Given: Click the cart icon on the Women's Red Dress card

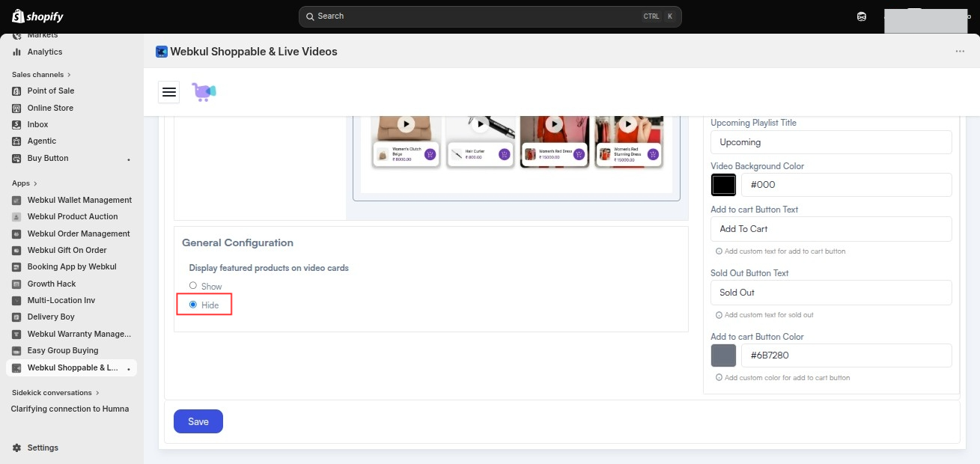Looking at the screenshot, I should click(579, 154).
